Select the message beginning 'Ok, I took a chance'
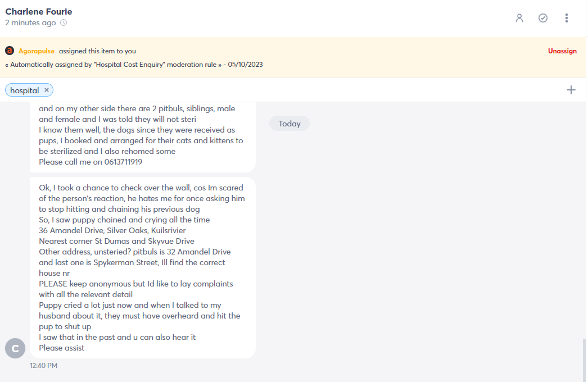This screenshot has height=382, width=588. (x=142, y=267)
